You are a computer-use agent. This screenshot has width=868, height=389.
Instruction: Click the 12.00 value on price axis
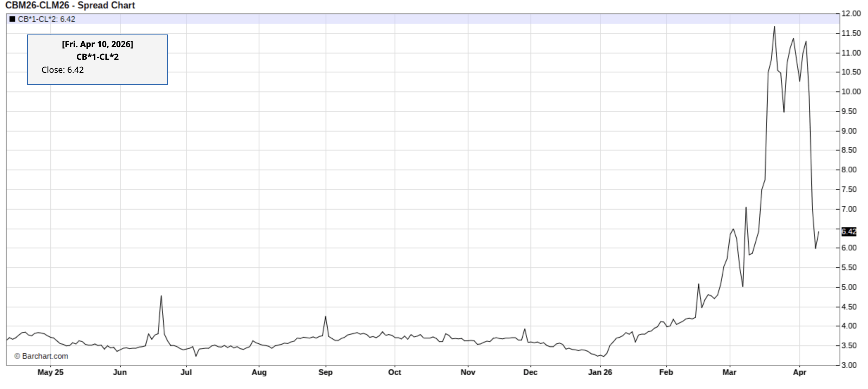(851, 13)
